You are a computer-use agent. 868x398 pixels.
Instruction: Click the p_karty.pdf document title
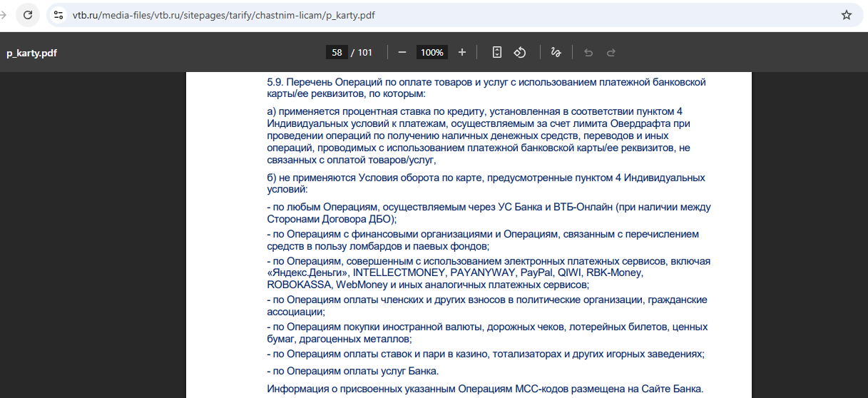click(31, 53)
